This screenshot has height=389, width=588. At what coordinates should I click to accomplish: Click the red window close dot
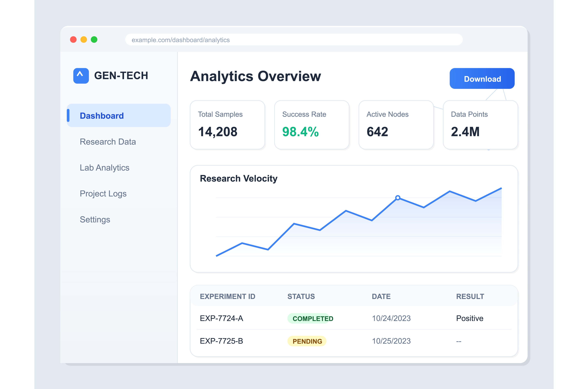coord(73,40)
